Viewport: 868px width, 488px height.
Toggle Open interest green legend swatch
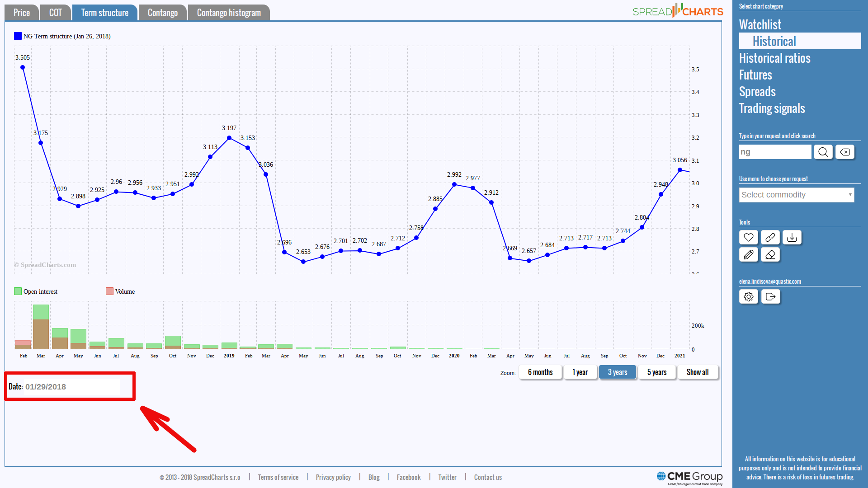(18, 291)
